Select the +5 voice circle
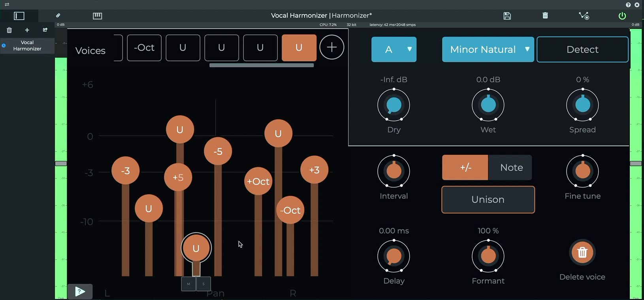 coord(178,177)
